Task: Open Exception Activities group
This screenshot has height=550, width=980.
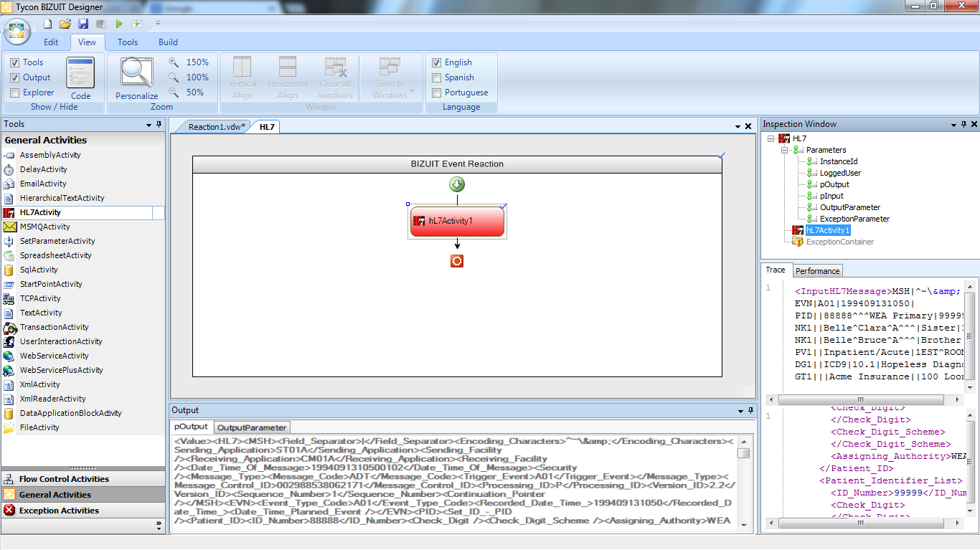Action: coord(83,511)
